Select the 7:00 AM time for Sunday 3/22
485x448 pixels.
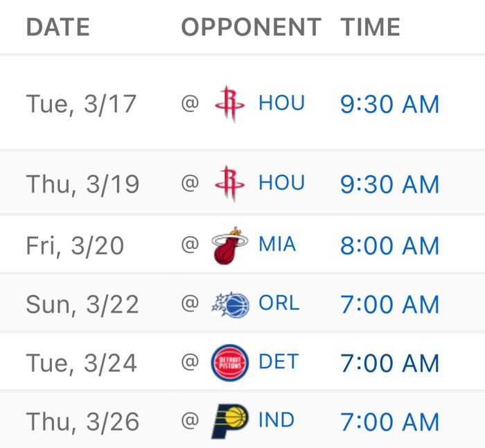[x=389, y=304]
